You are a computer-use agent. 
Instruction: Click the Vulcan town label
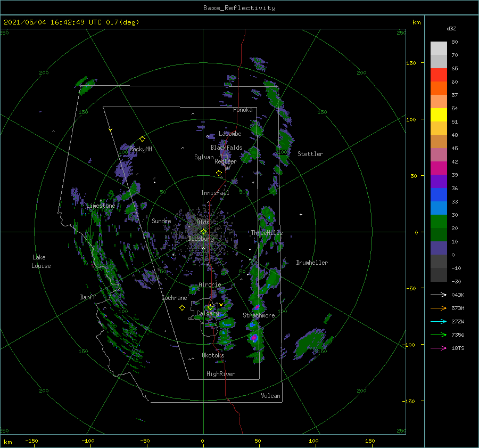tap(270, 396)
